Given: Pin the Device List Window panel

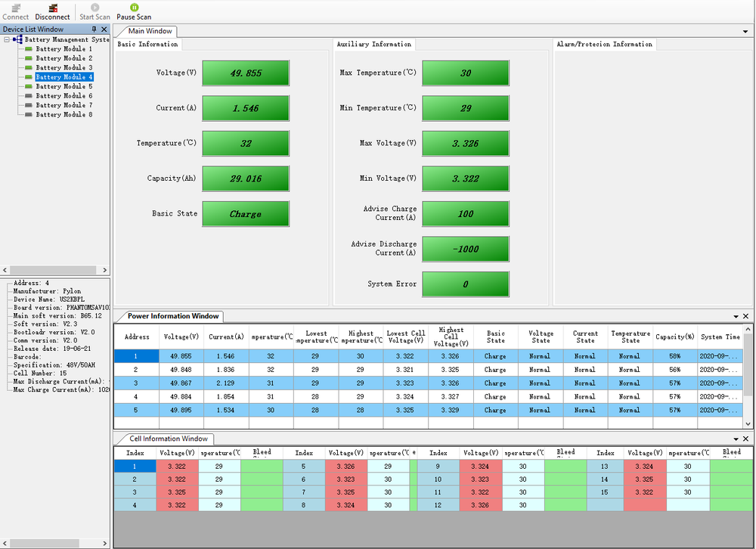Looking at the screenshot, I should [x=94, y=29].
